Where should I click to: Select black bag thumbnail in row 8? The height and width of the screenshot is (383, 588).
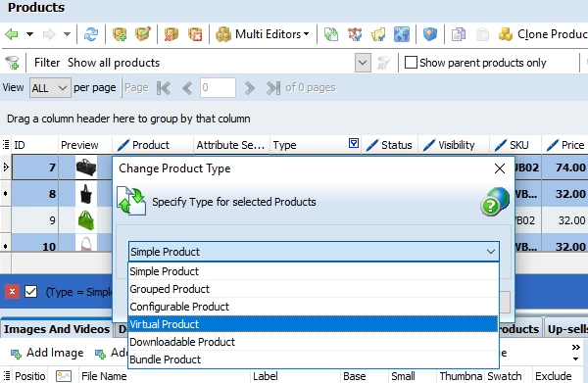tap(86, 194)
